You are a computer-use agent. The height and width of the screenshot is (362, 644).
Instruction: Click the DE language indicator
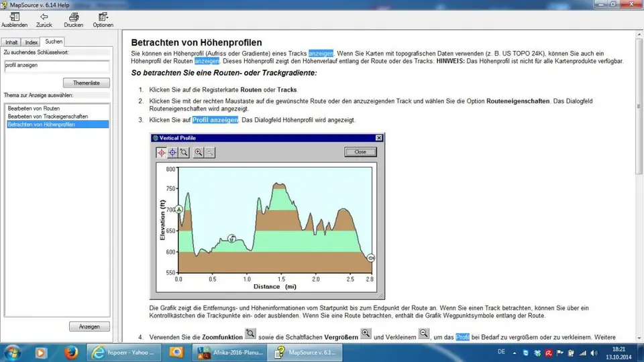tap(501, 352)
